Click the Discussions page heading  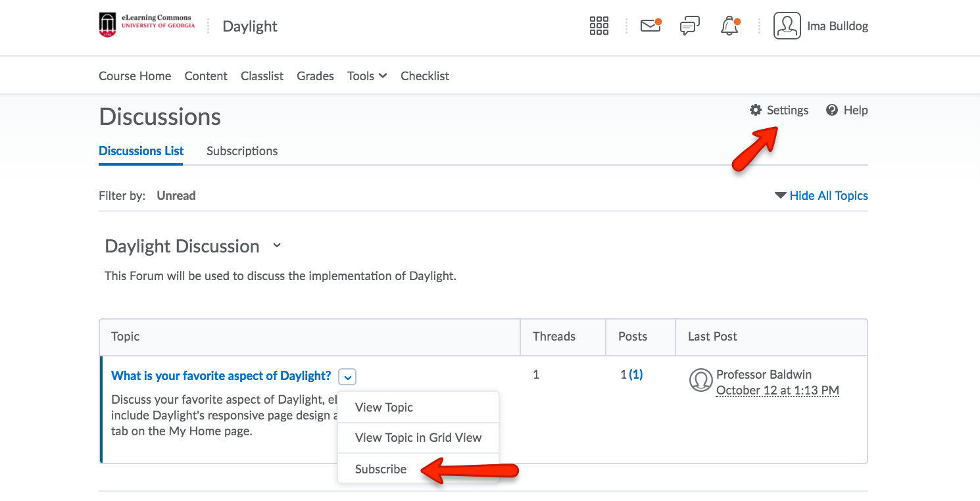point(160,116)
